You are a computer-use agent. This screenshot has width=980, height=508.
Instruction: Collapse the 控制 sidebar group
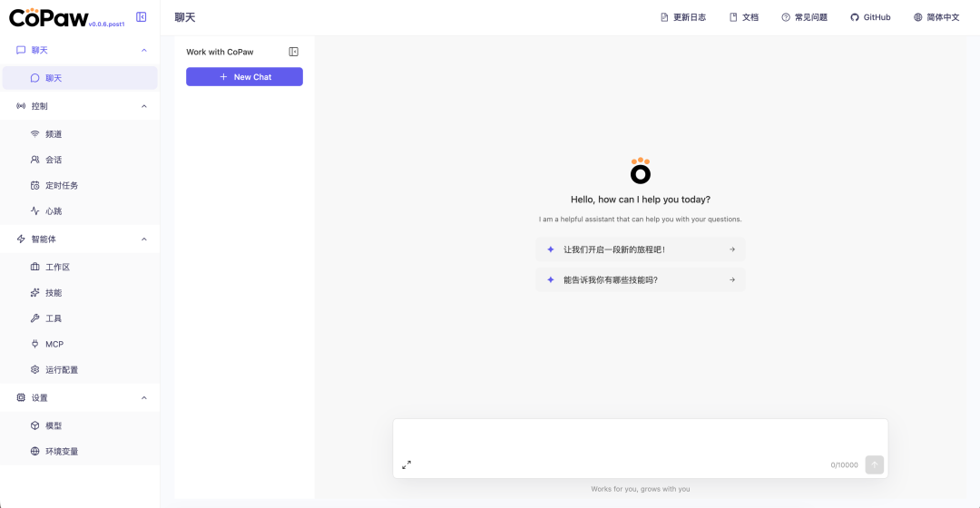(x=144, y=106)
